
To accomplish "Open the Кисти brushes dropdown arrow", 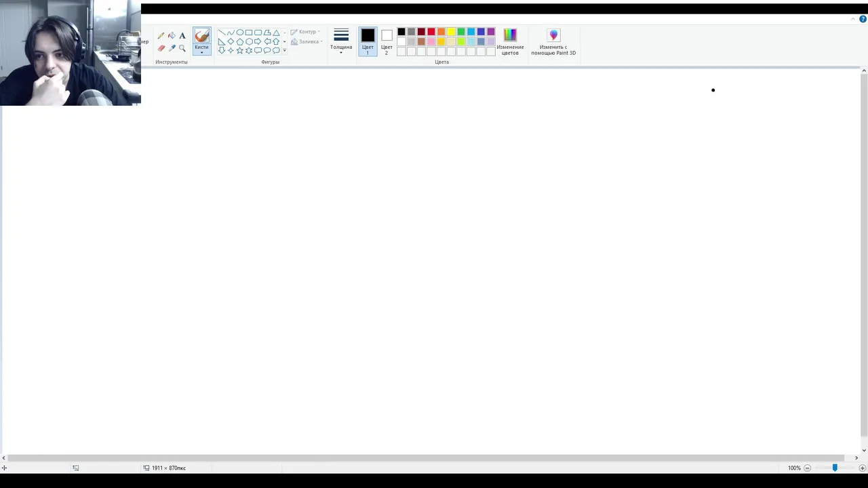I will [202, 52].
